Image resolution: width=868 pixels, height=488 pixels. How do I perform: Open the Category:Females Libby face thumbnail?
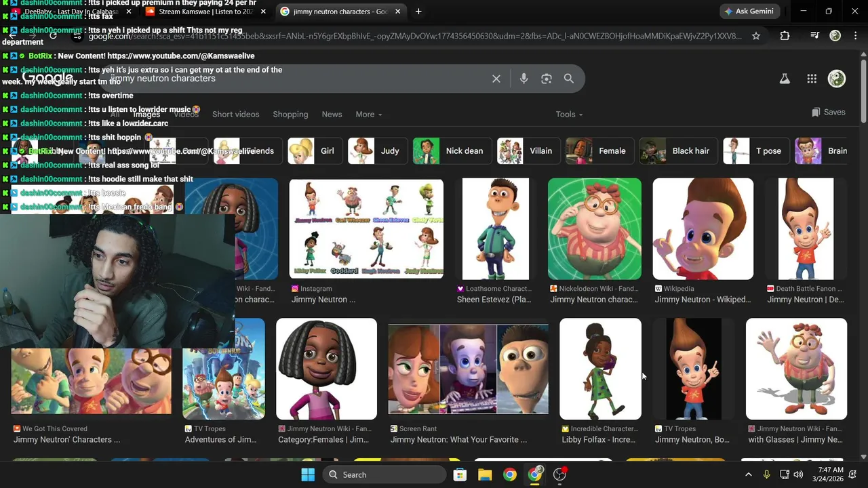(x=326, y=369)
